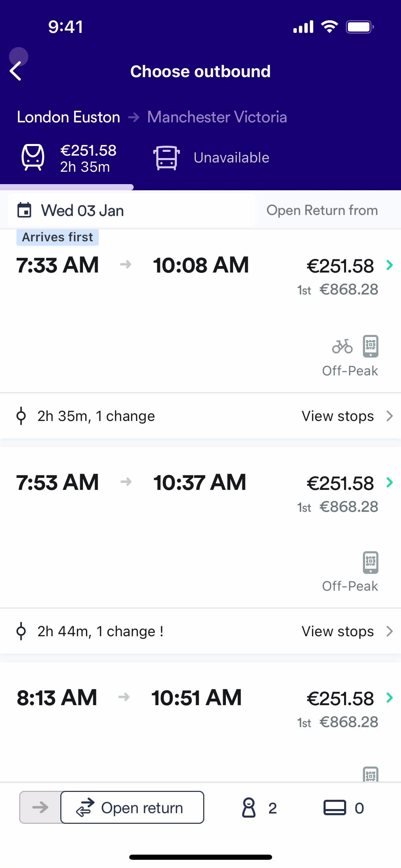Image resolution: width=401 pixels, height=868 pixels.
Task: Choose the Unavailable coach tab
Action: [x=211, y=158]
